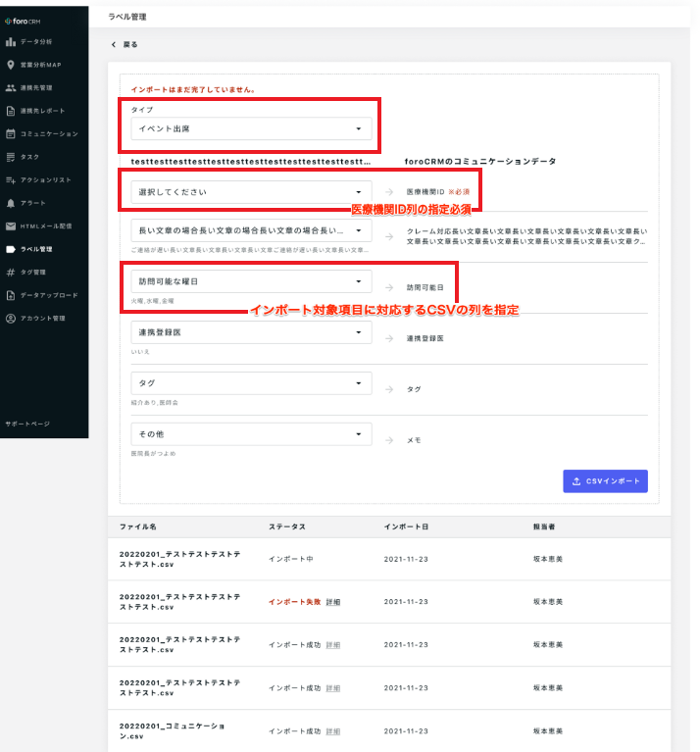Click ステータス column header
Viewport: 700px width, 752px height.
pos(286,526)
